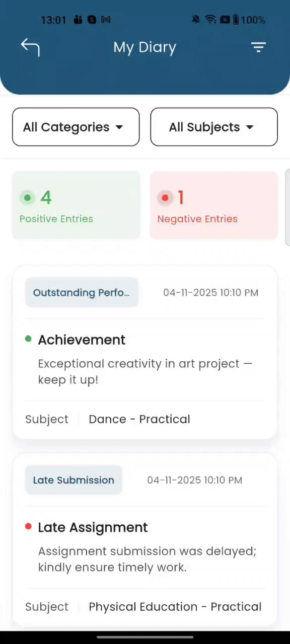Tap the back arrow in the header
This screenshot has height=644, width=290.
(30, 47)
